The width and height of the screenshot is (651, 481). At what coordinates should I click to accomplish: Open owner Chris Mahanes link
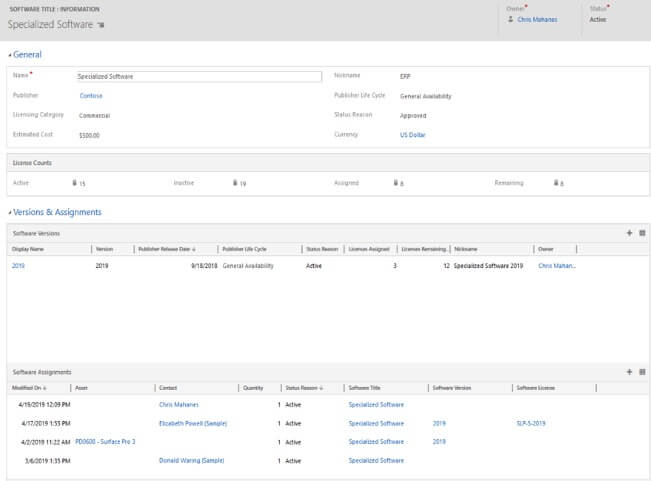click(x=537, y=20)
